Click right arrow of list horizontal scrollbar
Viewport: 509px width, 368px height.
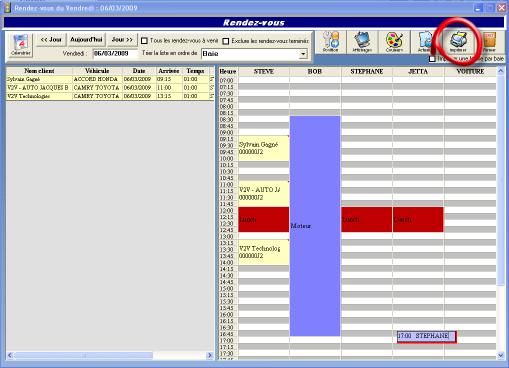[x=210, y=355]
